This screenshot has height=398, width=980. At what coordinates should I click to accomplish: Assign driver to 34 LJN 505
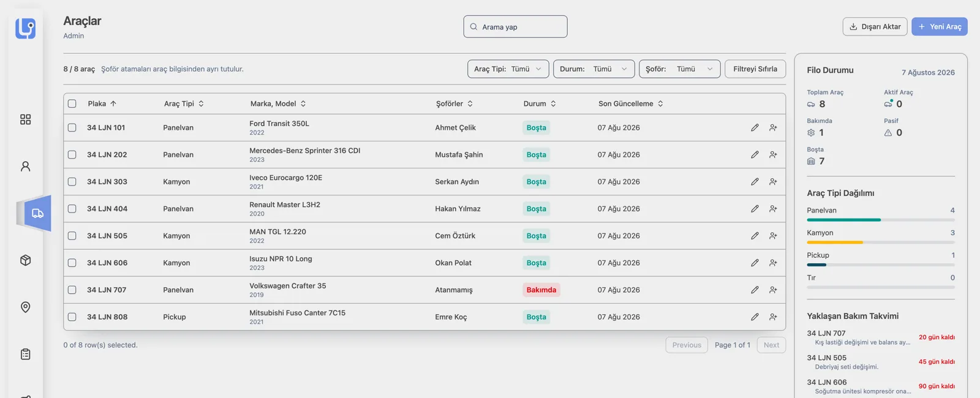(773, 235)
